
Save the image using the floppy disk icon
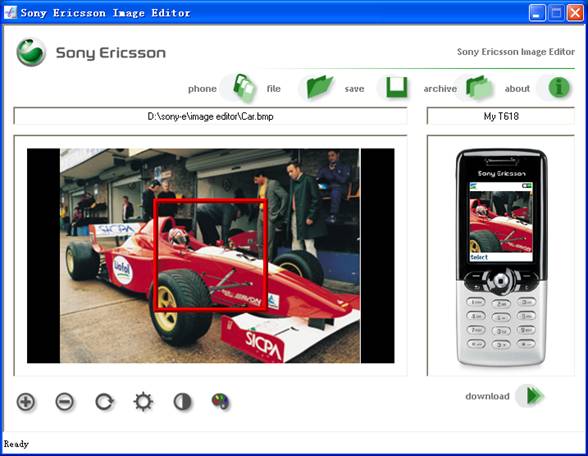click(397, 87)
